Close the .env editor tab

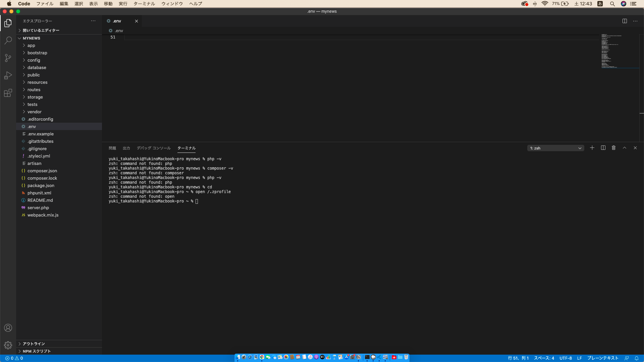(137, 21)
